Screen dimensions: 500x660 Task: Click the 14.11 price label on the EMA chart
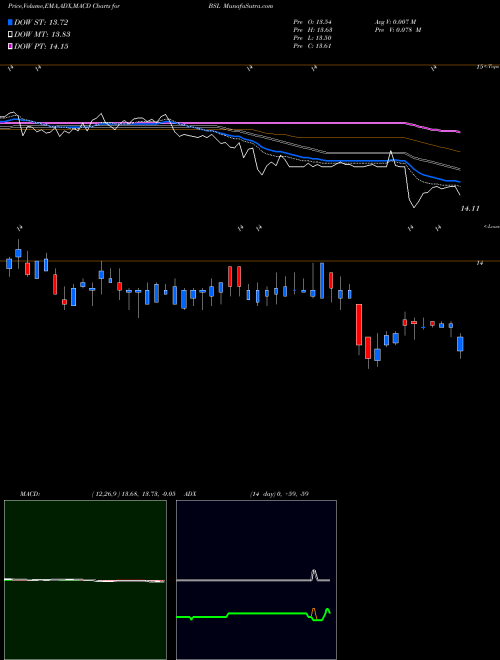click(470, 208)
